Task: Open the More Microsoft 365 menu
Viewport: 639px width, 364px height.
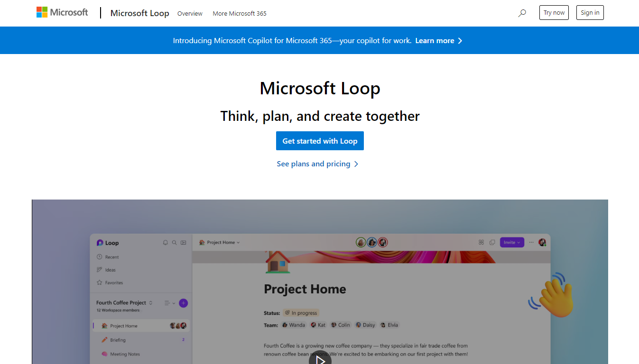Action: tap(240, 13)
